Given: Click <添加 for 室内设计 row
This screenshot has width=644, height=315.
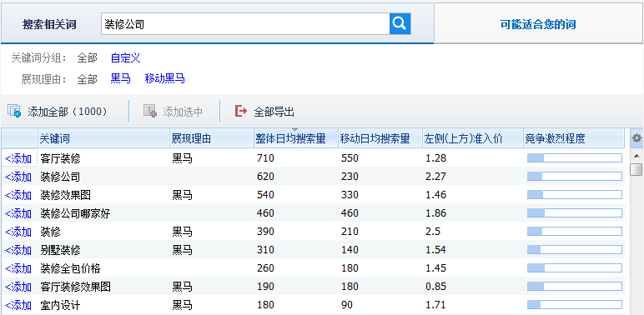Looking at the screenshot, I should (18, 305).
